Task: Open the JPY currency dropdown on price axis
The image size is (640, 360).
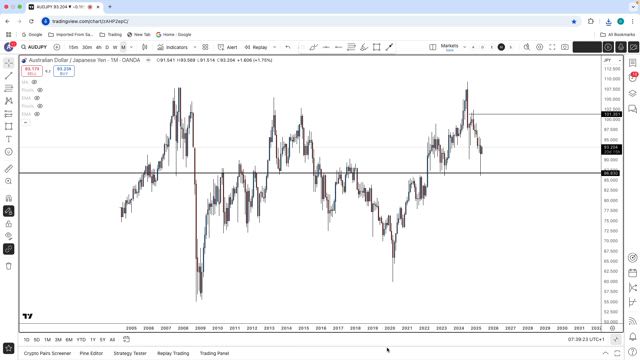Action: coord(613,60)
